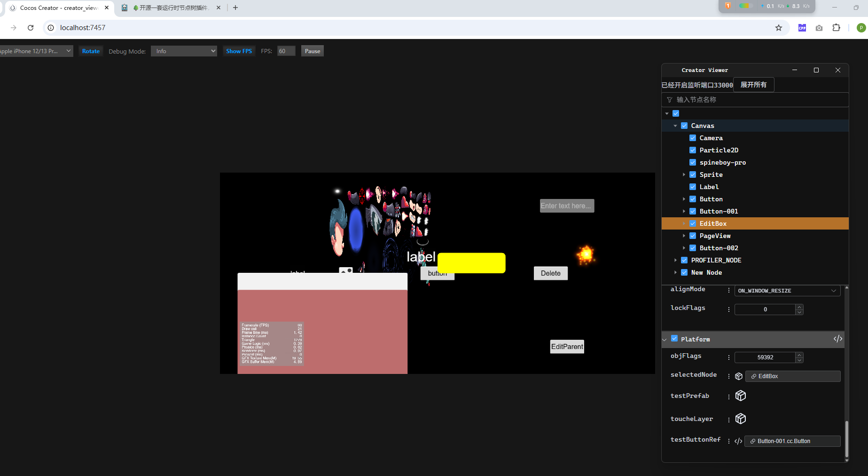Switch to the Cocos Creator tab
Screen dimensions: 868x476
[59, 8]
